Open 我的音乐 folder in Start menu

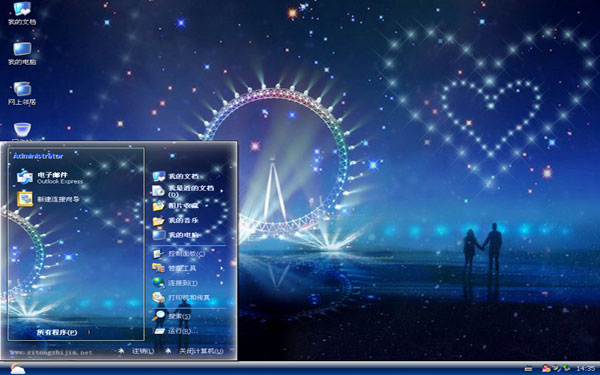(176, 220)
